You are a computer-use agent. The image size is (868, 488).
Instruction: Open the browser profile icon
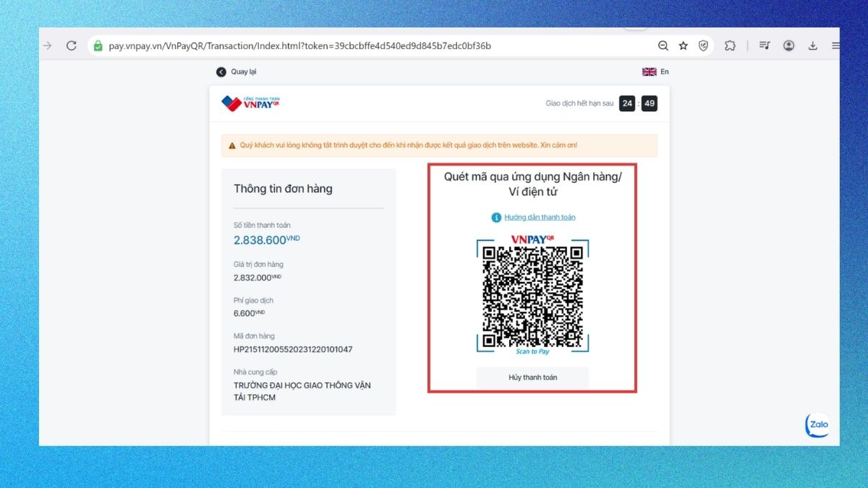click(788, 46)
